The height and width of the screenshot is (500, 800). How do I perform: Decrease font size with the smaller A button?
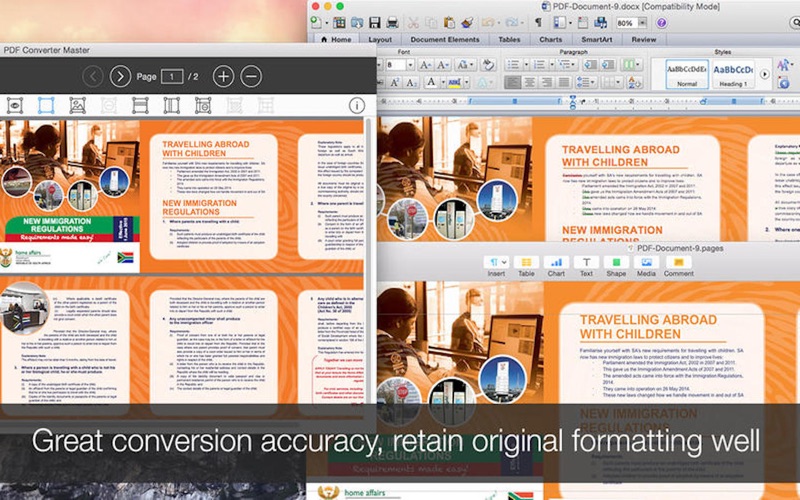coord(443,65)
